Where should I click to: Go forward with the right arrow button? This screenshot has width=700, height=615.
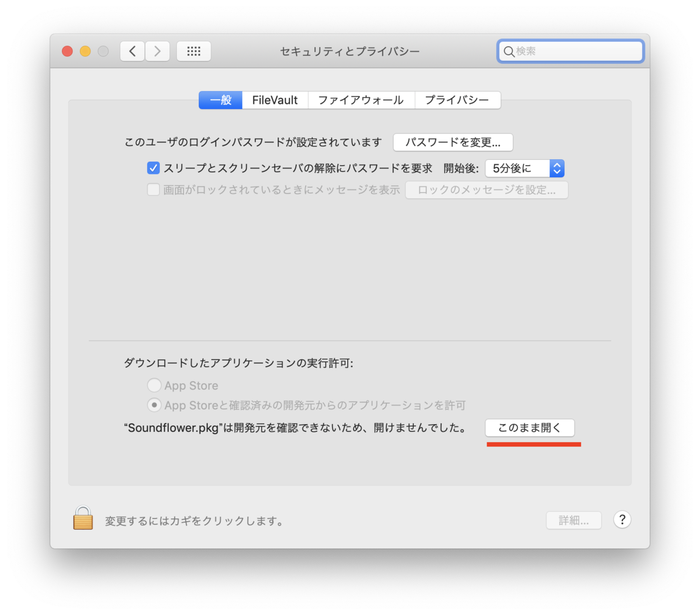point(157,51)
